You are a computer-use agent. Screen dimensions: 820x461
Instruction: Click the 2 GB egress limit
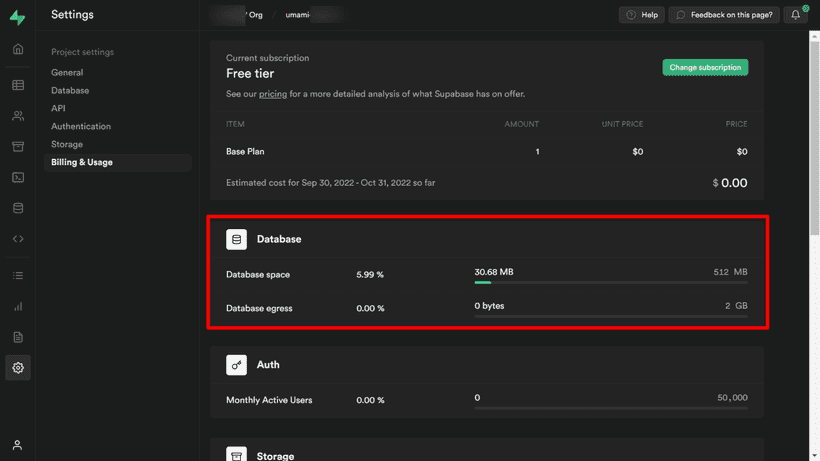click(736, 306)
